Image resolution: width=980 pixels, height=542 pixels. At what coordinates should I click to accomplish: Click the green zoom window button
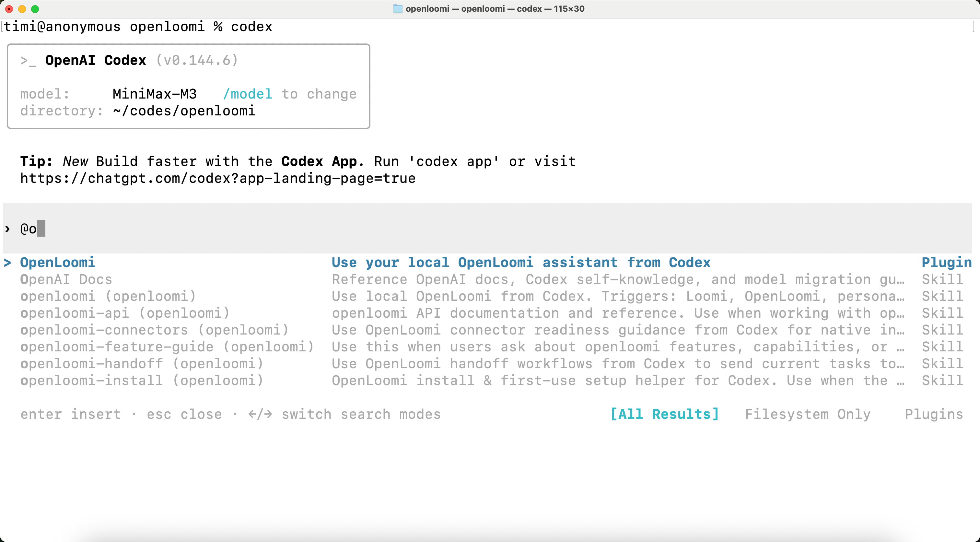pyautogui.click(x=35, y=9)
